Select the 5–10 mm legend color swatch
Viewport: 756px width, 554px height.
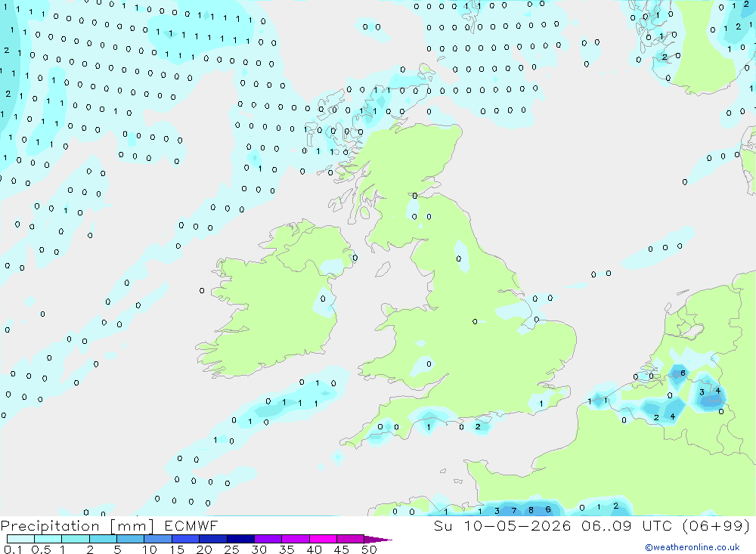[131, 539]
